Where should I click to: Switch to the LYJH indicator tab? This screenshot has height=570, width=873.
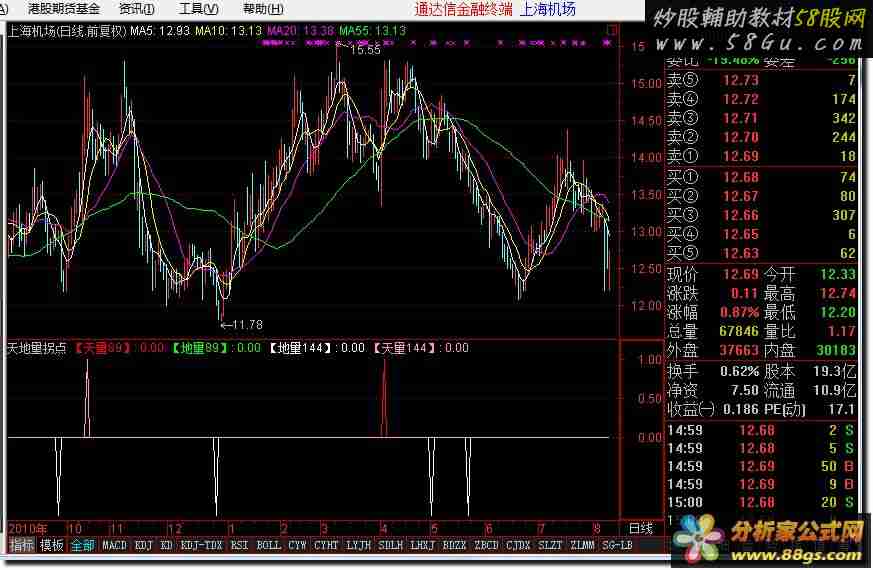pyautogui.click(x=358, y=545)
